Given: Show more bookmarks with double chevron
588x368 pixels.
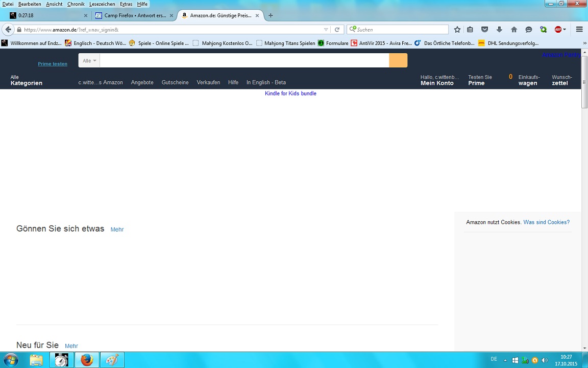Looking at the screenshot, I should pyautogui.click(x=584, y=43).
